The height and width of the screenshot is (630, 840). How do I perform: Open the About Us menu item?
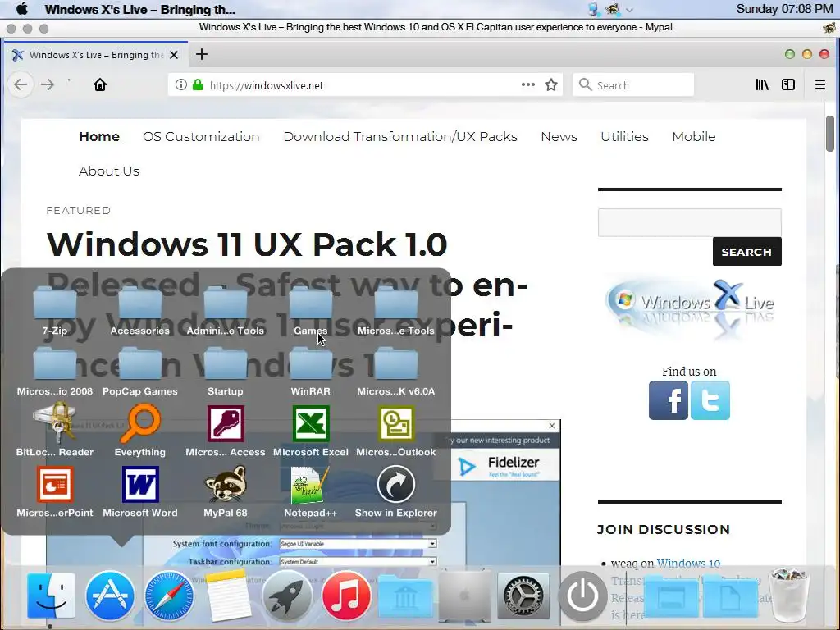109,171
